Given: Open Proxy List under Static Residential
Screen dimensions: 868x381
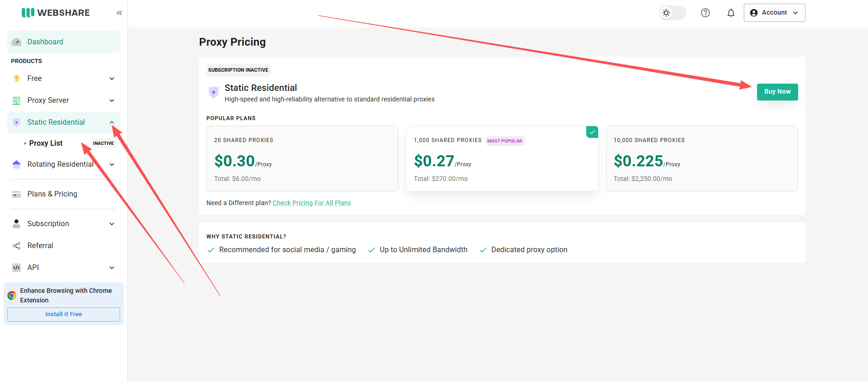Looking at the screenshot, I should [46, 143].
